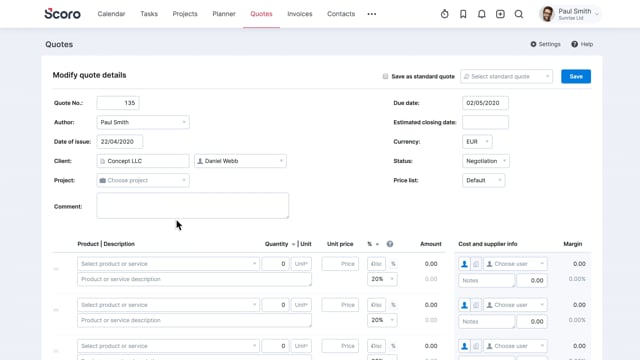The image size is (640, 360).
Task: Click the Scoro logo
Action: pyautogui.click(x=62, y=13)
